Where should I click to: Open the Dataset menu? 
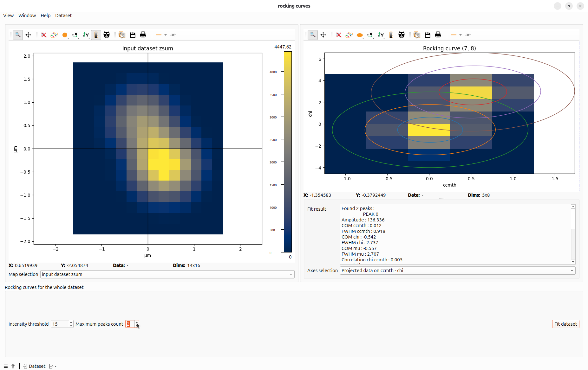[x=63, y=16]
